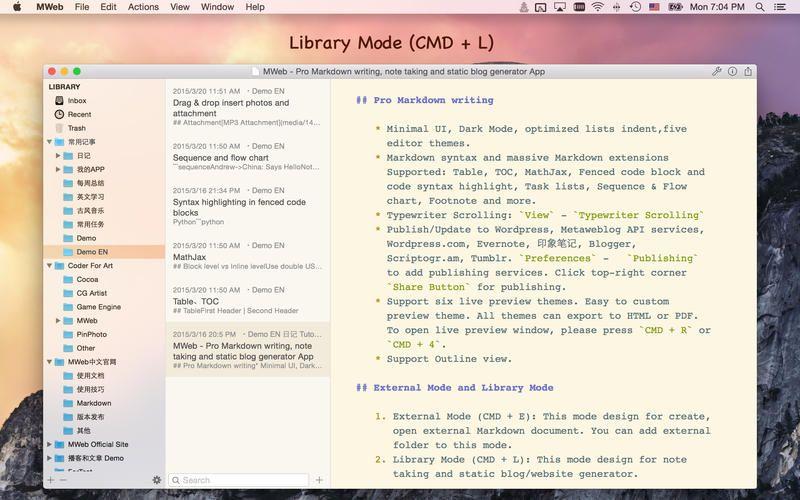Click the '## Pro Markdown writing' heading in editor
The width and height of the screenshot is (800, 500).
(424, 100)
